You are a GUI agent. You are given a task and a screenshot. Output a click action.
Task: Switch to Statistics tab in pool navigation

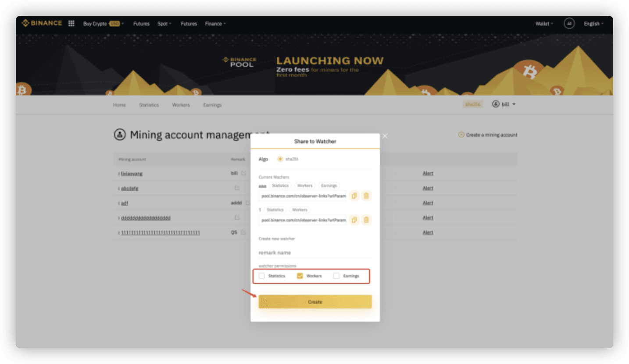149,105
